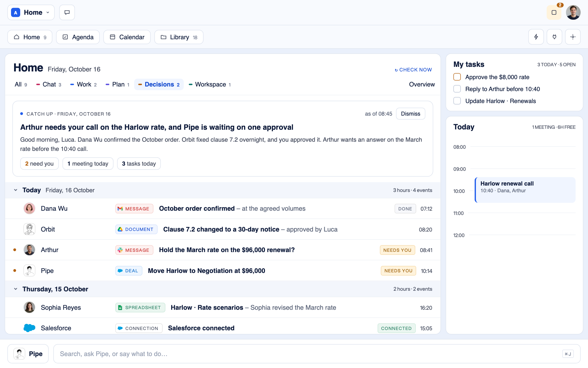The width and height of the screenshot is (588, 368).
Task: Click the focus target icon in toolbar
Action: point(573,37)
